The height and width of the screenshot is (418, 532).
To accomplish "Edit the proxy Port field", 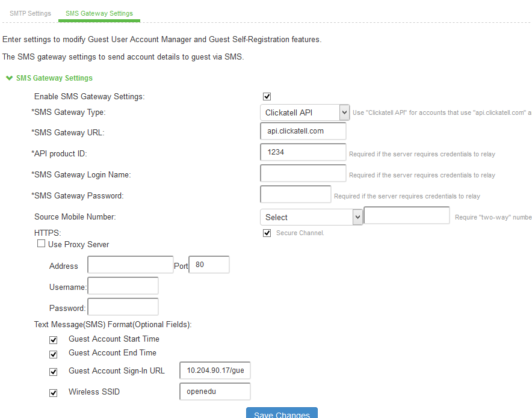I will 209,265.
